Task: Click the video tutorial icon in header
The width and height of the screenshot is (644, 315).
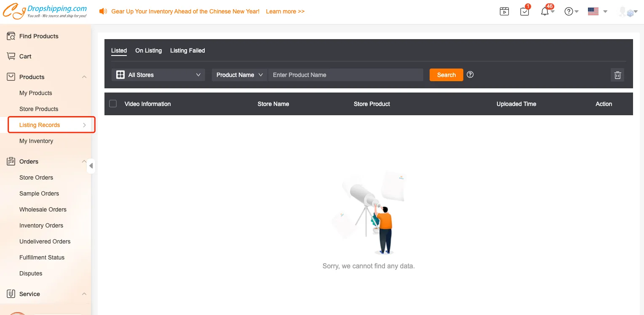Action: [x=504, y=12]
